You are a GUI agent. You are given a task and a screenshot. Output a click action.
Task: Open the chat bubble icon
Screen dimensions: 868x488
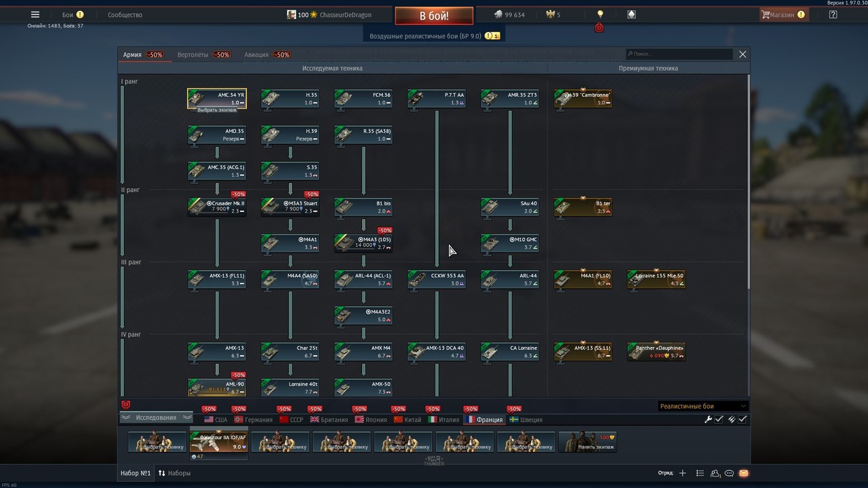tap(730, 473)
